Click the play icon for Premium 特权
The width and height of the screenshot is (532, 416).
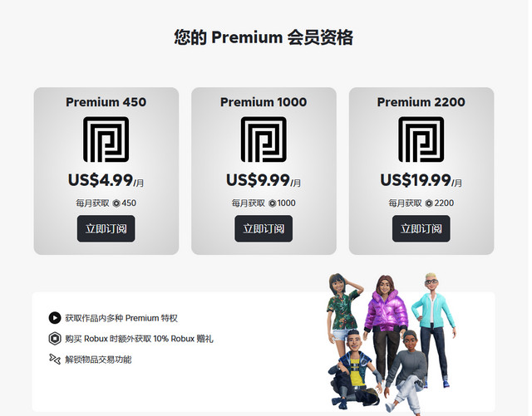pos(55,318)
